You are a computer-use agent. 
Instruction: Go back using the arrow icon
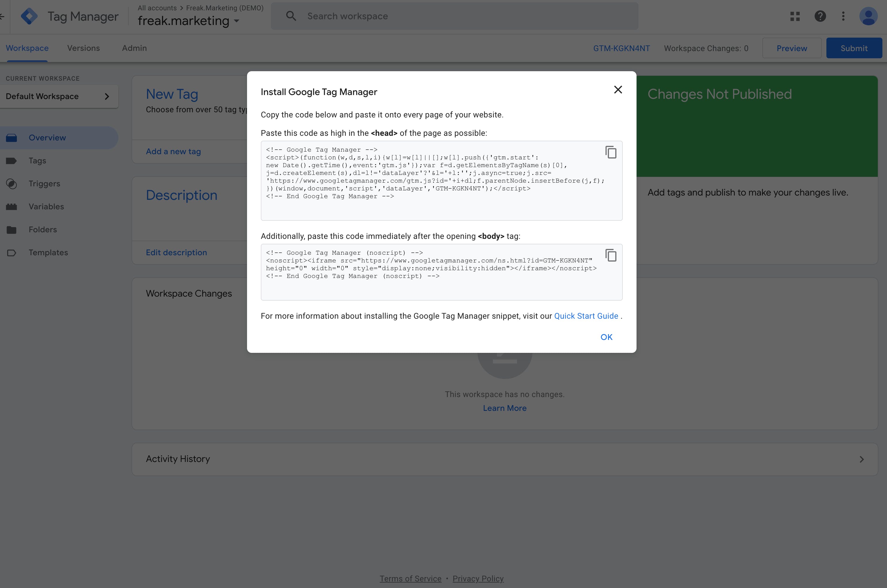pos(2,16)
